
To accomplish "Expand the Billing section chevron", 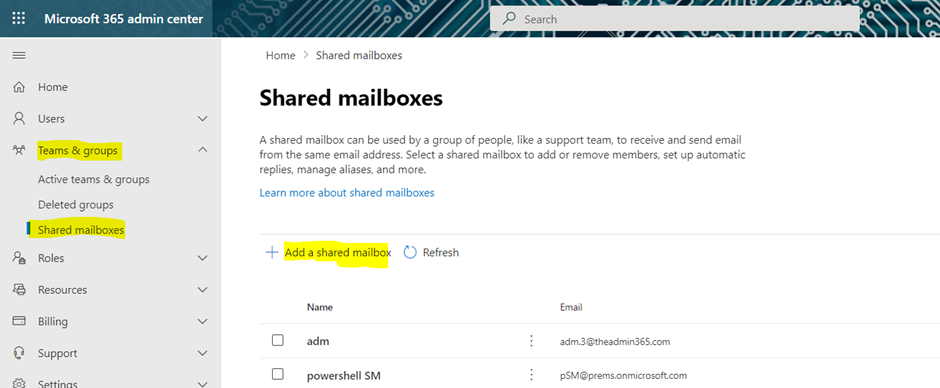I will (x=203, y=321).
